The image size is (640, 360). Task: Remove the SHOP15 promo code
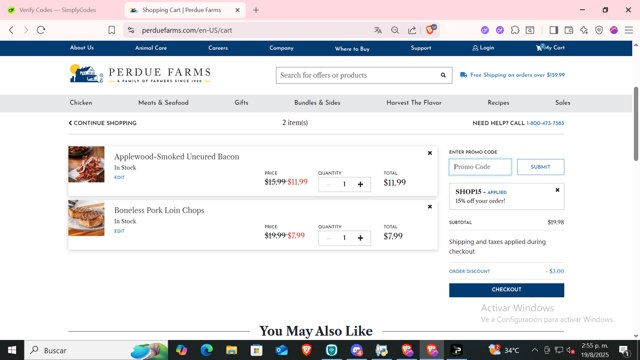[x=557, y=190]
